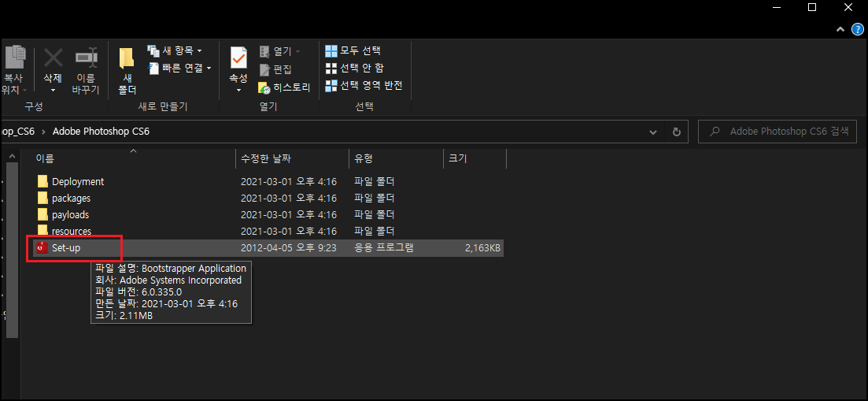The width and height of the screenshot is (868, 401).
Task: Click the refresh button beside address bar
Action: (676, 132)
